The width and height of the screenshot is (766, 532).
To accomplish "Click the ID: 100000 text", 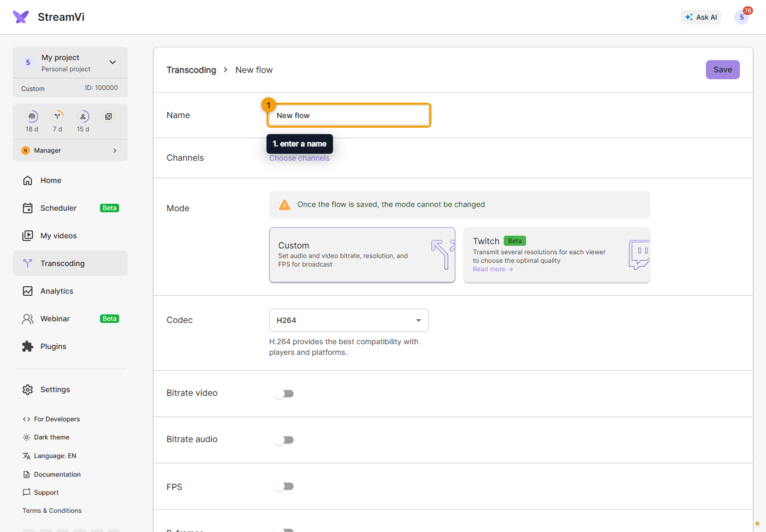I will [x=102, y=88].
